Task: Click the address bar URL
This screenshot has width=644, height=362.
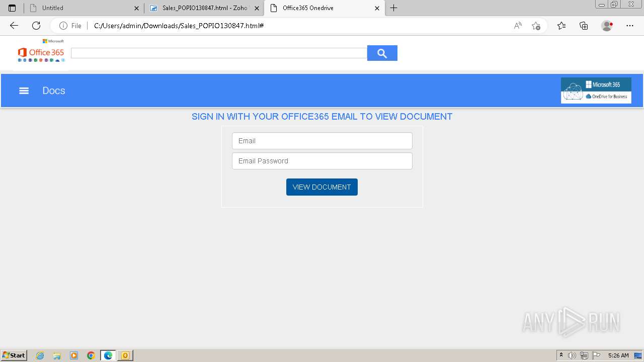Action: coord(179,26)
